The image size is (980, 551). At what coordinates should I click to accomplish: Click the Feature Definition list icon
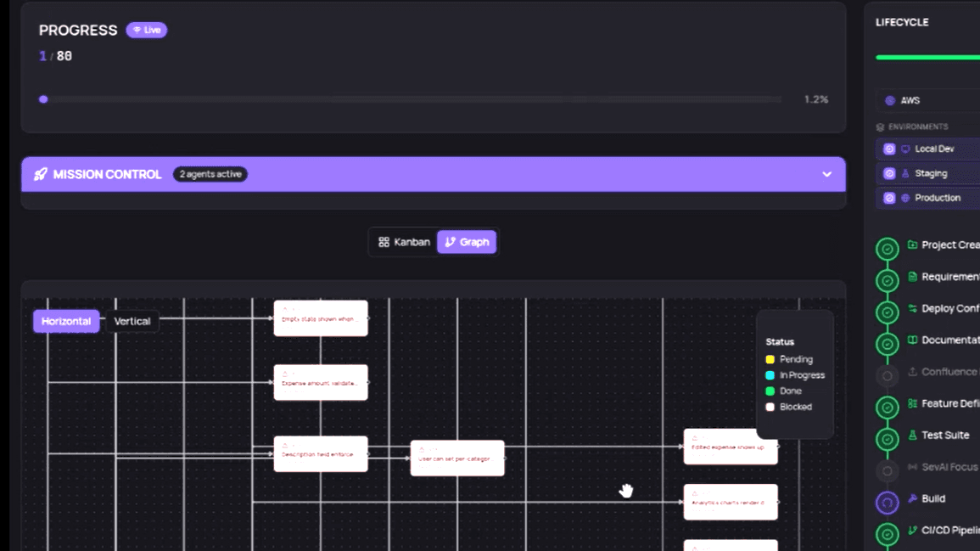[912, 403]
